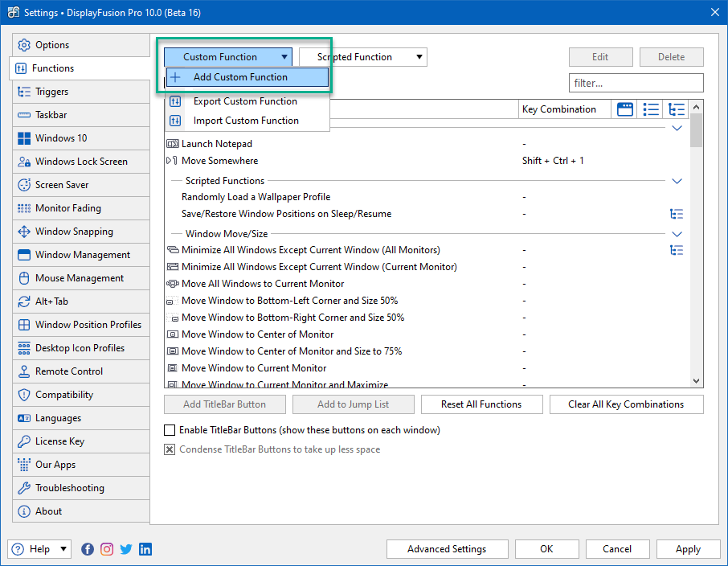Click the filter text field
Screen dimensions: 728x566
(636, 83)
